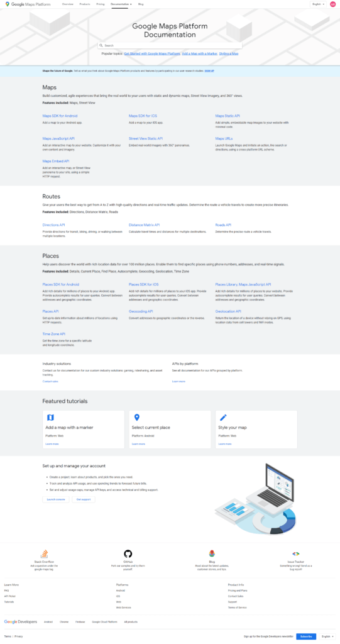The width and height of the screenshot is (340, 644).
Task: Click the pencil icon on Style your map
Action: (x=223, y=418)
